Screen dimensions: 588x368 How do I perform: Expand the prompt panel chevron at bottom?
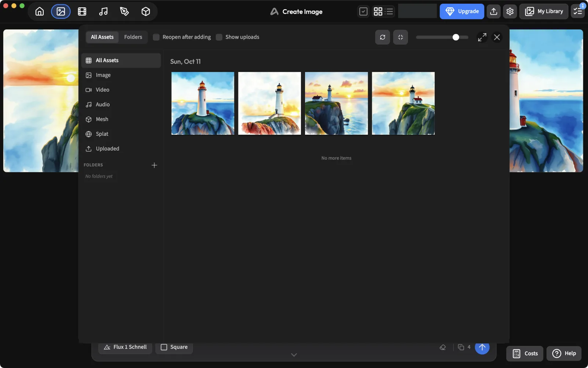tap(294, 355)
